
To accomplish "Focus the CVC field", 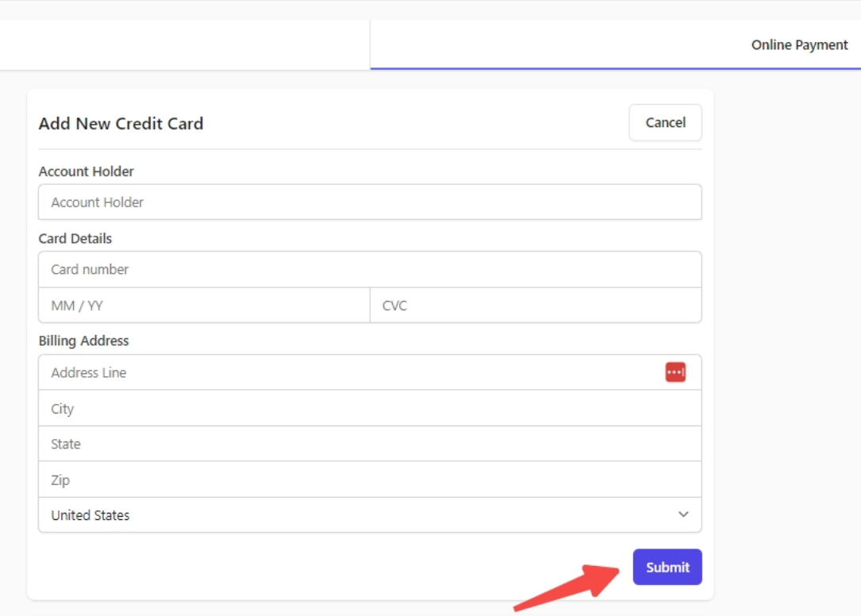I will (x=536, y=306).
